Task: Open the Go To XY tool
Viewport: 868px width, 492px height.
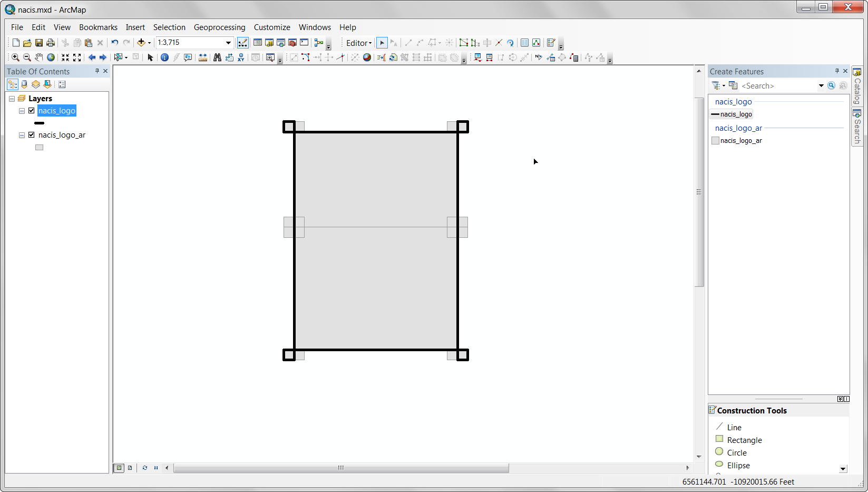Action: [x=241, y=57]
